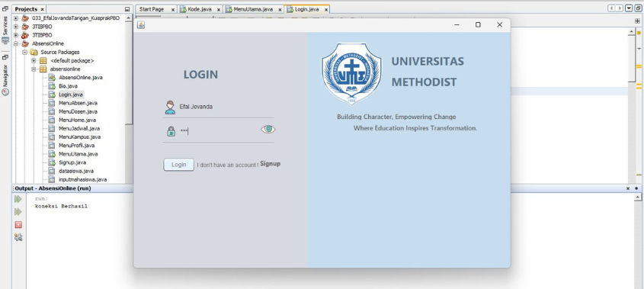Click the Source Packages folder icon
This screenshot has width=644, height=289.
34,52
